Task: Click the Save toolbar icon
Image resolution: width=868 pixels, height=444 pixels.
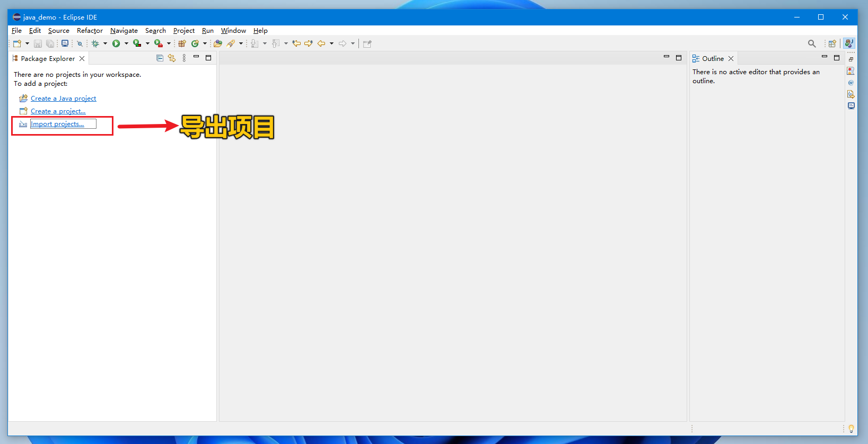Action: 38,43
